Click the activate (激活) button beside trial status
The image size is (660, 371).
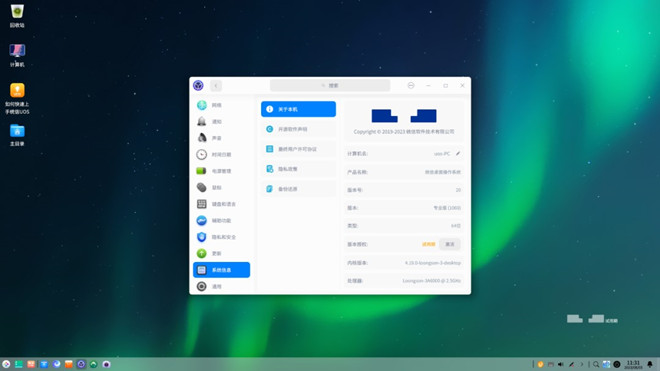pyautogui.click(x=450, y=244)
